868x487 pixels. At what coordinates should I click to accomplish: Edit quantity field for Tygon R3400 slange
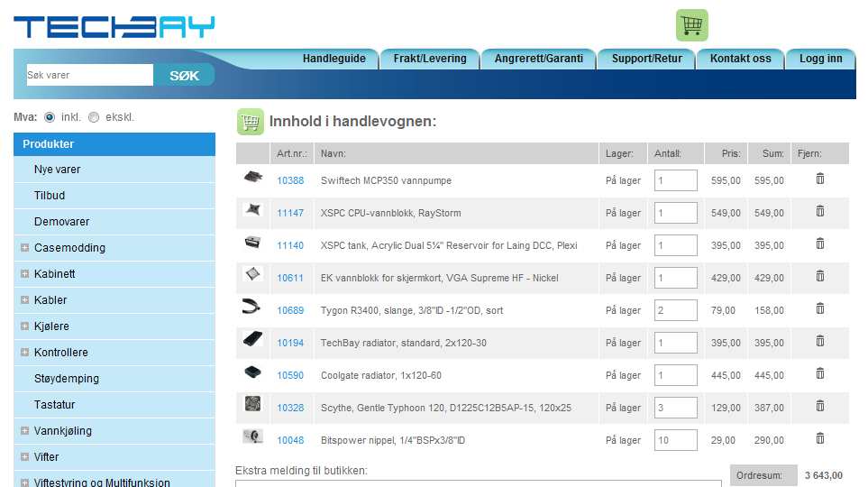(675, 310)
